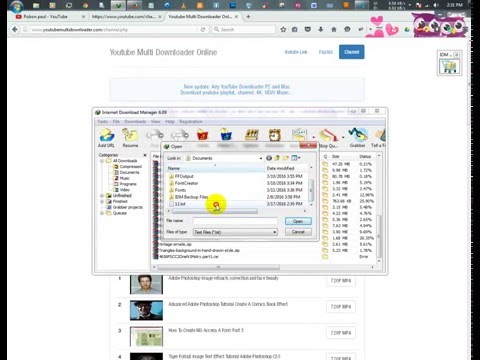This screenshot has width=480, height=360.
Task: Launch the Grabber tool icon
Action: pos(357,135)
